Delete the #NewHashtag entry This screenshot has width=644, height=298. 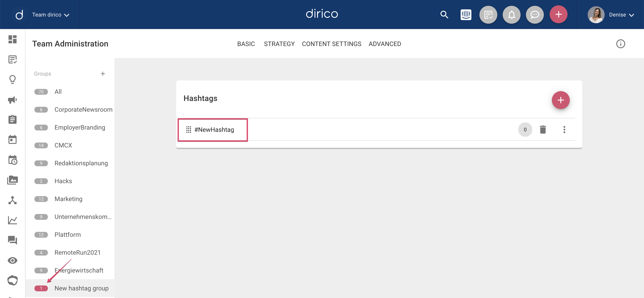pyautogui.click(x=543, y=129)
